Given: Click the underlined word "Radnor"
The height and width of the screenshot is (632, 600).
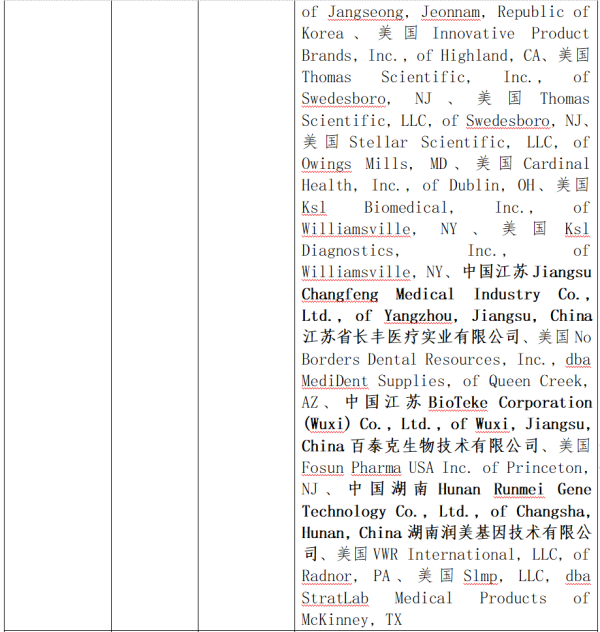Looking at the screenshot, I should pyautogui.click(x=326, y=578).
